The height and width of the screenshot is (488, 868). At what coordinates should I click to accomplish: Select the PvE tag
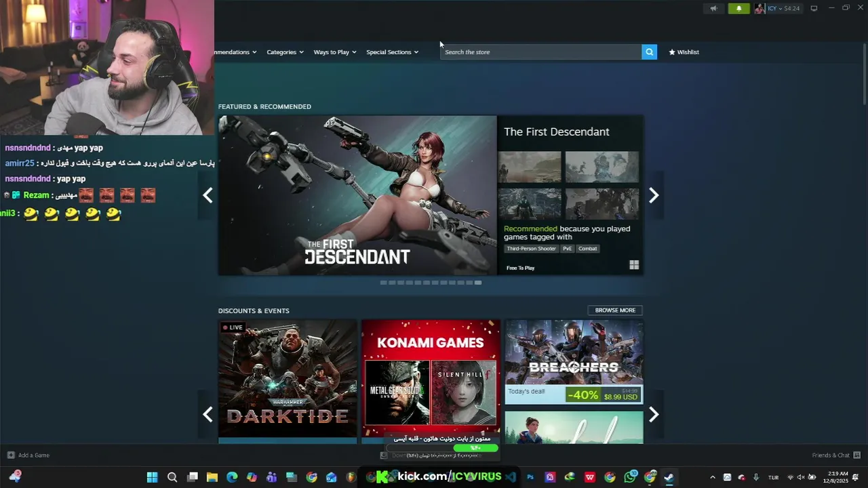(x=567, y=249)
